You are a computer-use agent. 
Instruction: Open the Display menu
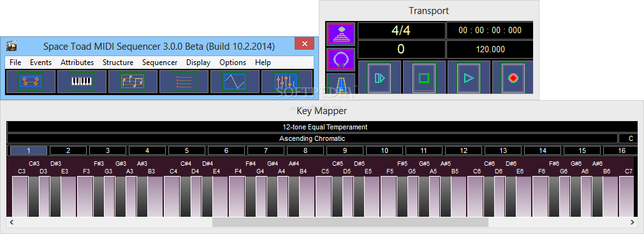point(198,62)
